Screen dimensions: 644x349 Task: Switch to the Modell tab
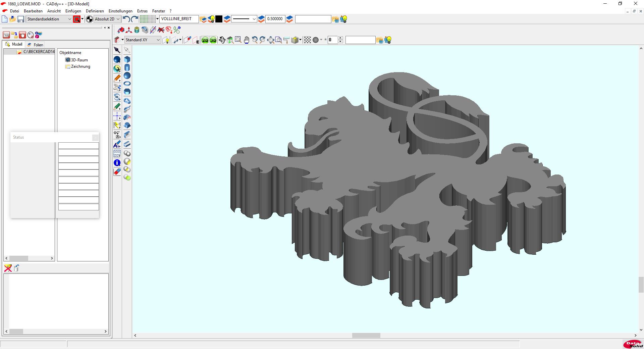[x=14, y=44]
